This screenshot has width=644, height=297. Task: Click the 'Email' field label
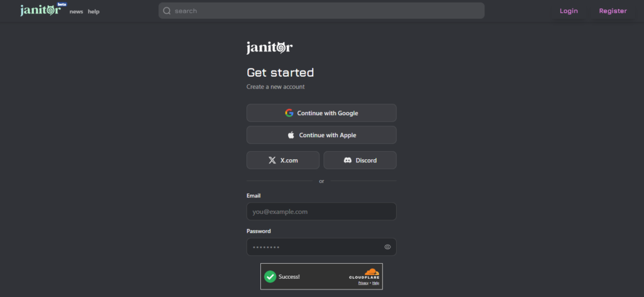pyautogui.click(x=253, y=196)
